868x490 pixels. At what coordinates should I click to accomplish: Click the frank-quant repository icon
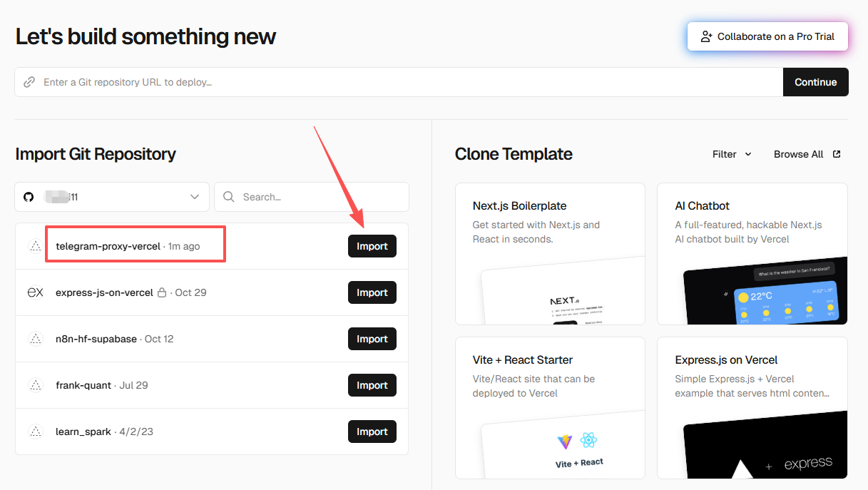pyautogui.click(x=35, y=385)
